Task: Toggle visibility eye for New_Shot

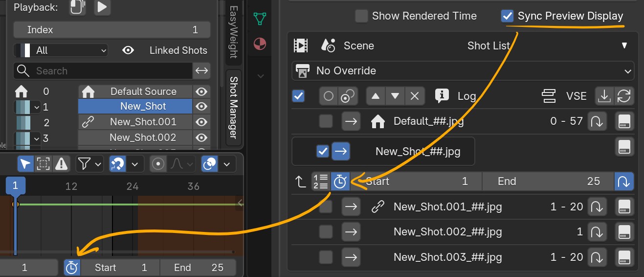Action: click(x=201, y=106)
